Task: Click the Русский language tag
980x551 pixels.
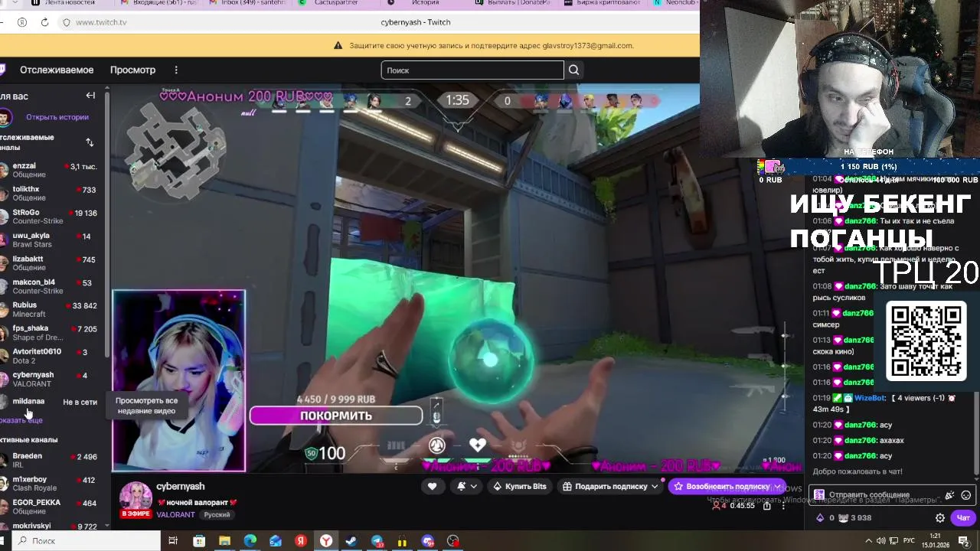Action: coord(217,515)
